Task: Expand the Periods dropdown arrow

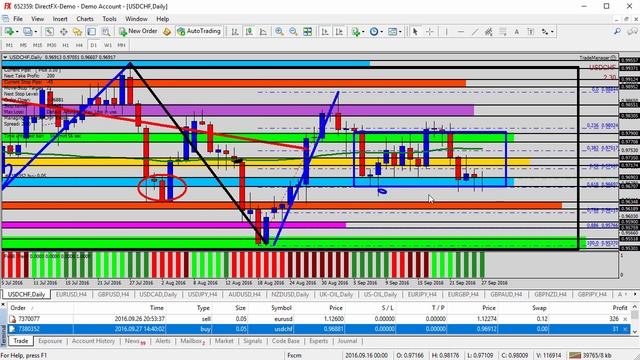Action: click(381, 31)
